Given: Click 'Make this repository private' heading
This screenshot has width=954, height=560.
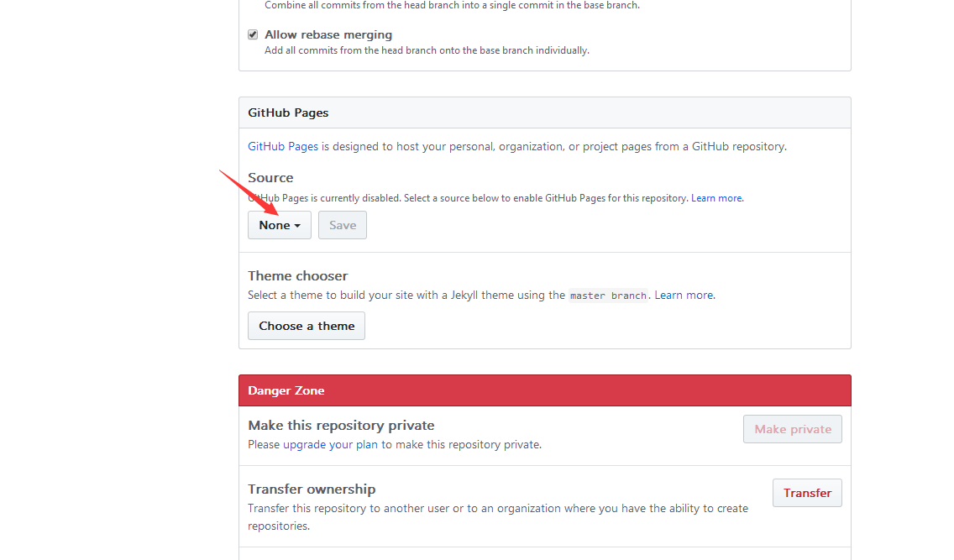Looking at the screenshot, I should (341, 426).
